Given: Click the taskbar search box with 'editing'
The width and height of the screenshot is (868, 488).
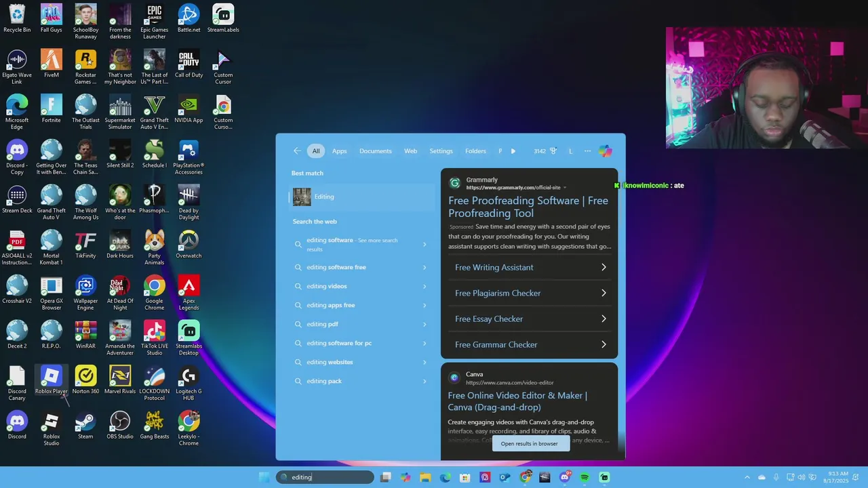Looking at the screenshot, I should click(325, 477).
